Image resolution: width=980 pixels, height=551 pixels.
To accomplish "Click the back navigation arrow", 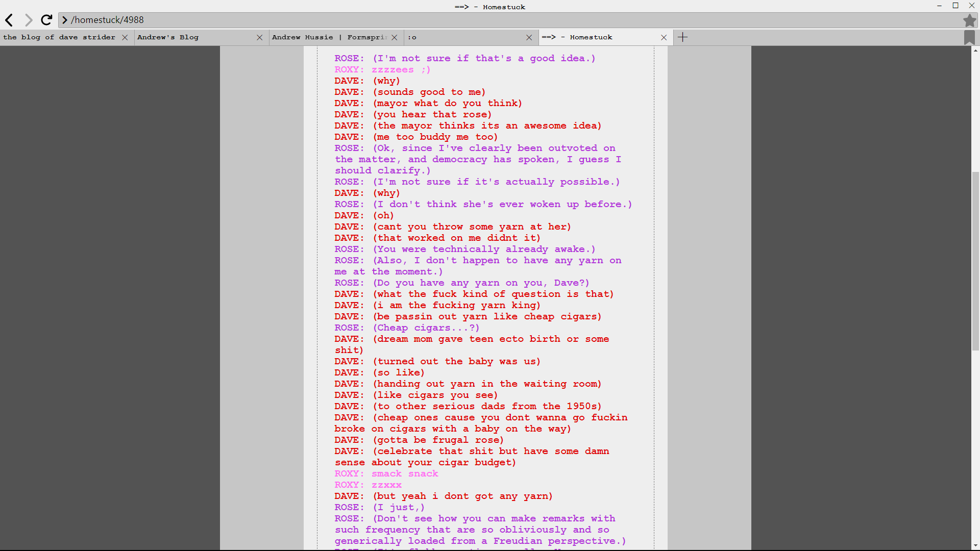I will 9,20.
